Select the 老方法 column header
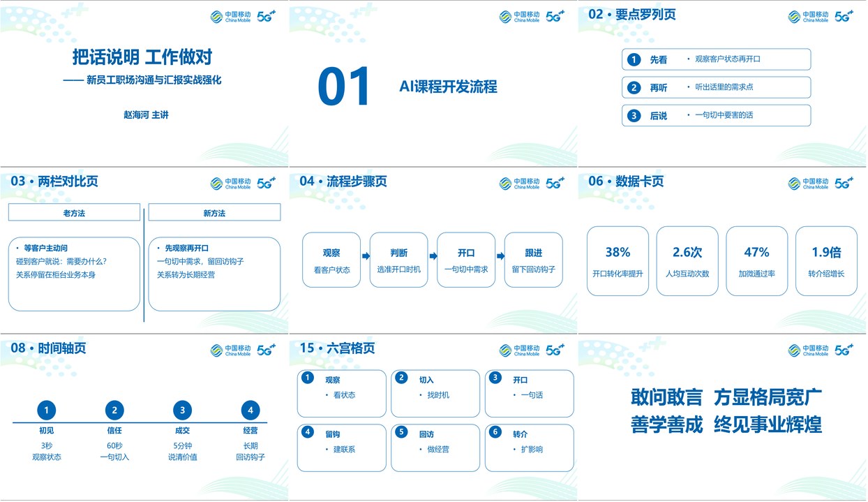 tap(74, 213)
